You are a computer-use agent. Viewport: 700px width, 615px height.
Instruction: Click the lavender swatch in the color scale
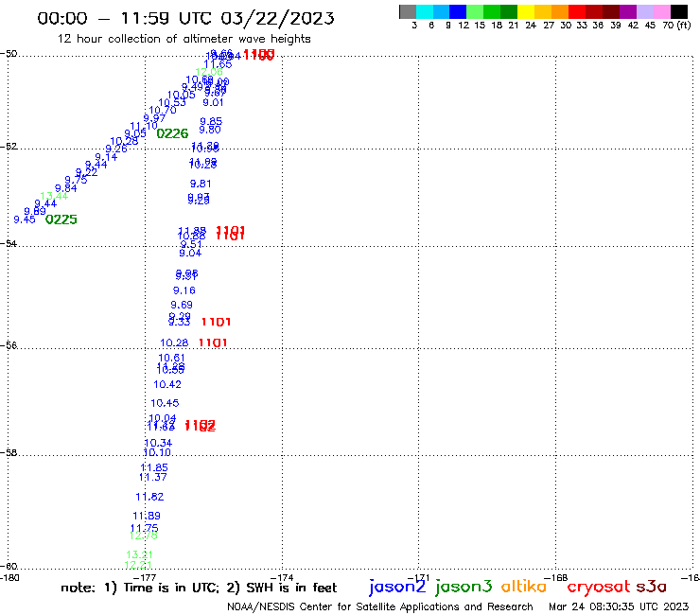point(645,11)
